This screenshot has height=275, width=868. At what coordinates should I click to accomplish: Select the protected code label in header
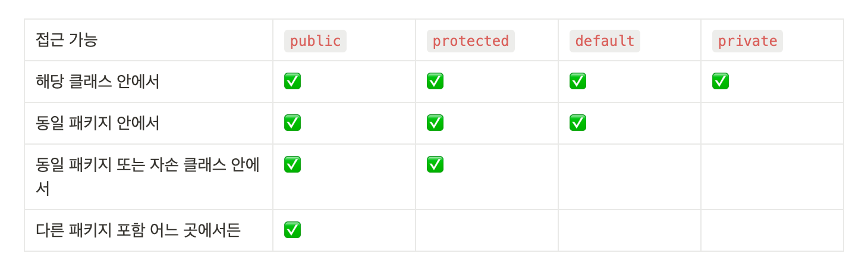tap(471, 41)
